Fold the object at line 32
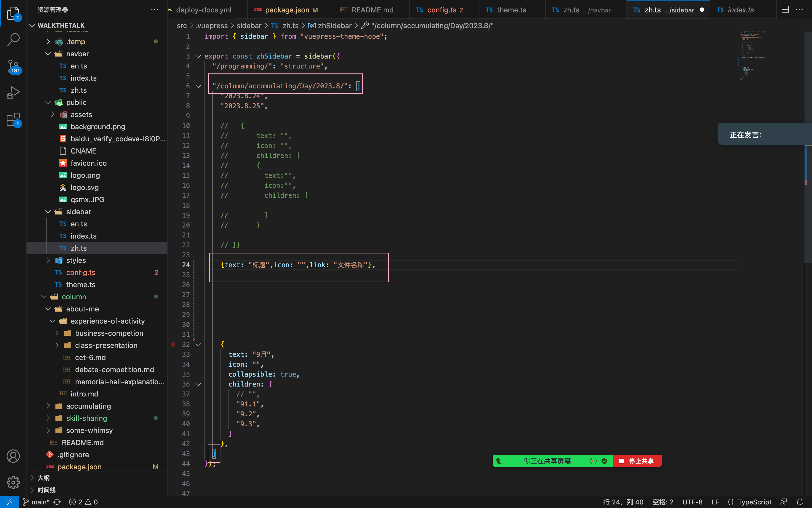This screenshot has height=508, width=812. coord(198,344)
